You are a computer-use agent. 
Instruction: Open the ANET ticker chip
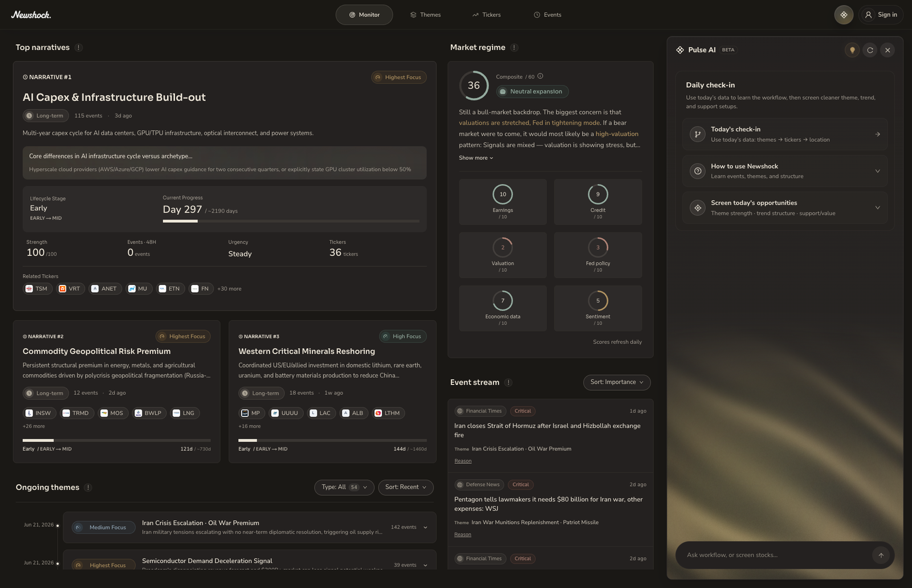click(x=105, y=289)
